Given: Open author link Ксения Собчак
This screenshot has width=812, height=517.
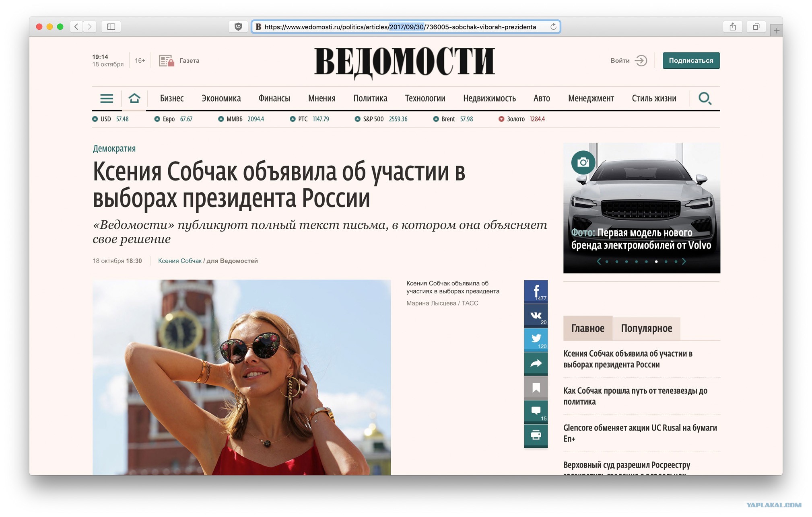Looking at the screenshot, I should point(180,261).
